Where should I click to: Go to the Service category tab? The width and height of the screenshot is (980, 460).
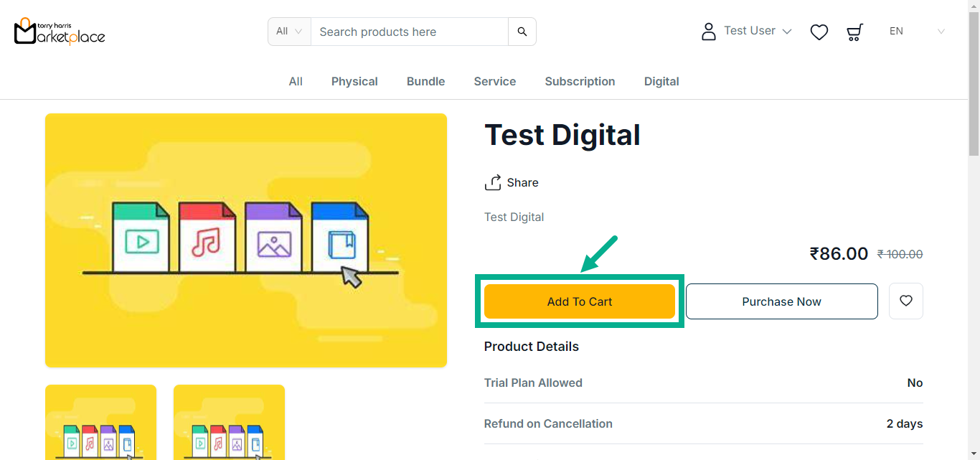494,82
